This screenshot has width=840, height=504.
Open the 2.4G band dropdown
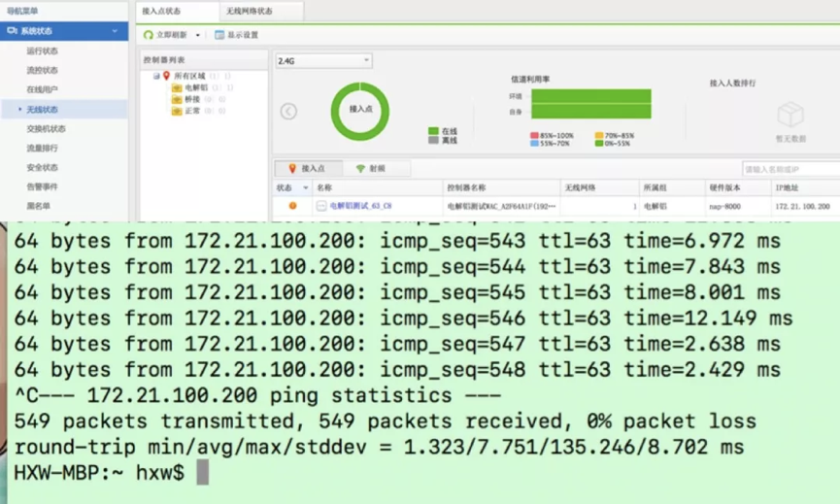[323, 61]
